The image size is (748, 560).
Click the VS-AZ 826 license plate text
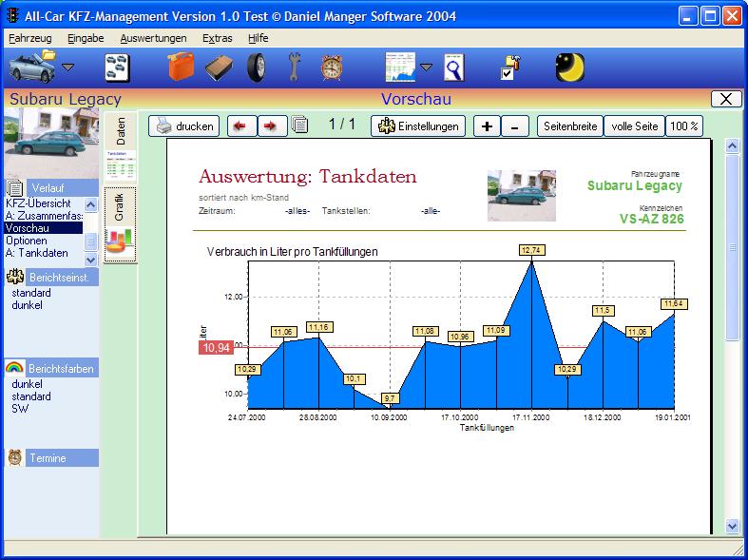click(x=652, y=219)
